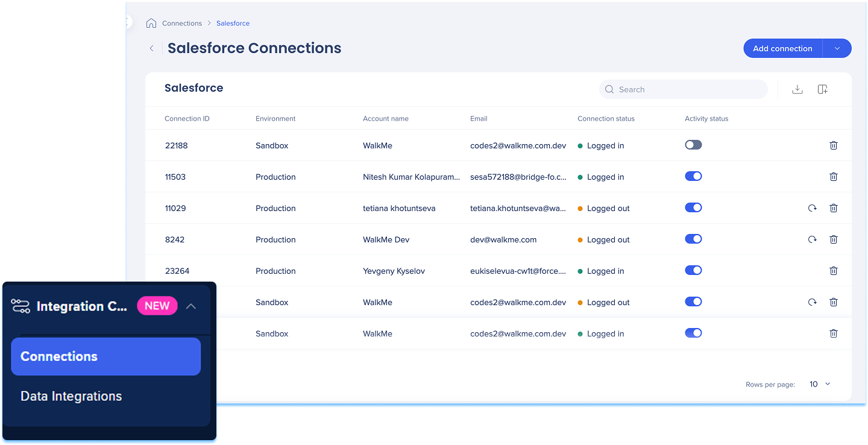Click the Connection status column header
Screen dimensions: 868x445
tap(606, 119)
